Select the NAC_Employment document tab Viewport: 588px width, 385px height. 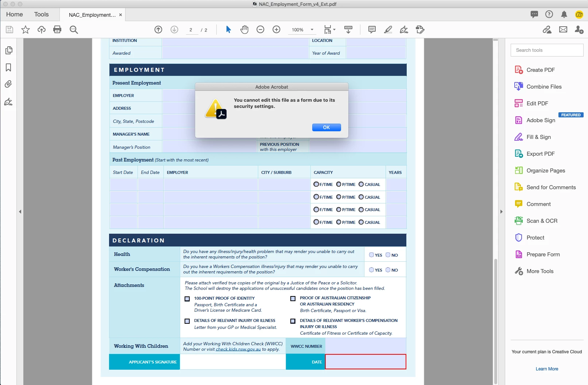pyautogui.click(x=92, y=15)
